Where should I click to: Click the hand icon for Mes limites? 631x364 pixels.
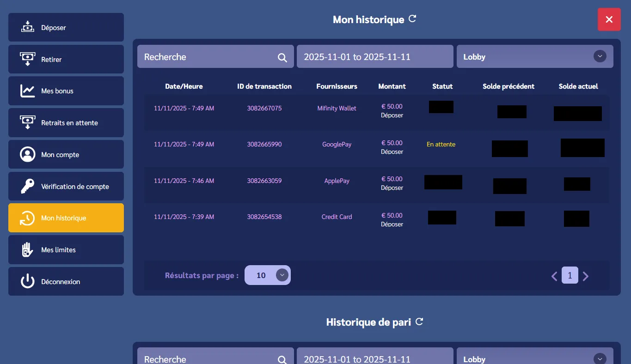pyautogui.click(x=28, y=249)
